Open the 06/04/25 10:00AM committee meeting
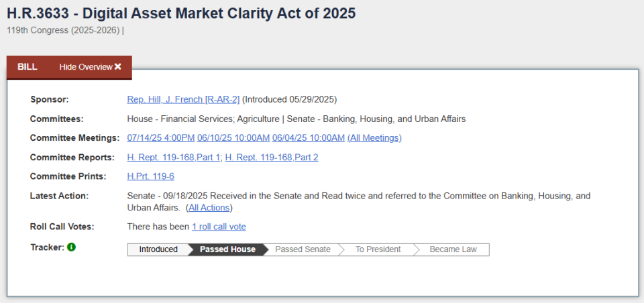Image resolution: width=644 pixels, height=303 pixels. click(x=309, y=138)
